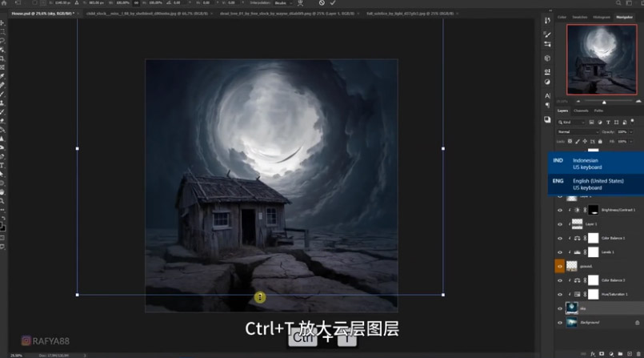Image resolution: width=644 pixels, height=358 pixels.
Task: Select the sky layer thumbnail
Action: [572, 308]
